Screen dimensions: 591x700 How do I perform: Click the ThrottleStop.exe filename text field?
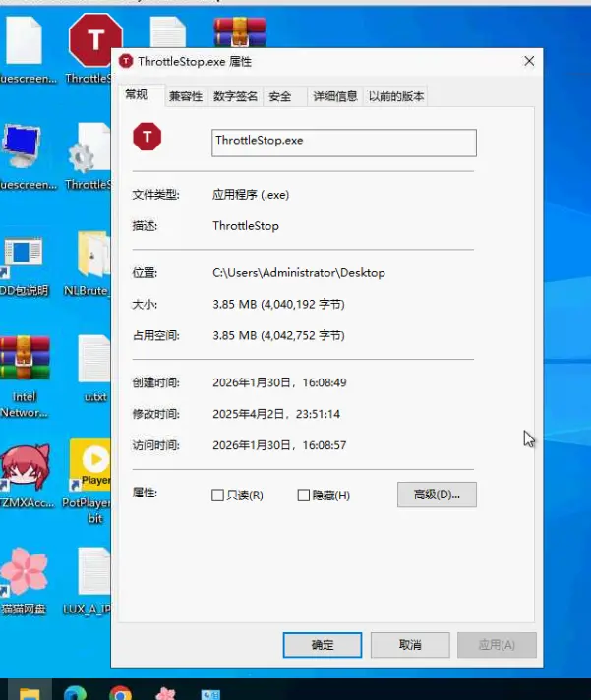click(x=343, y=142)
